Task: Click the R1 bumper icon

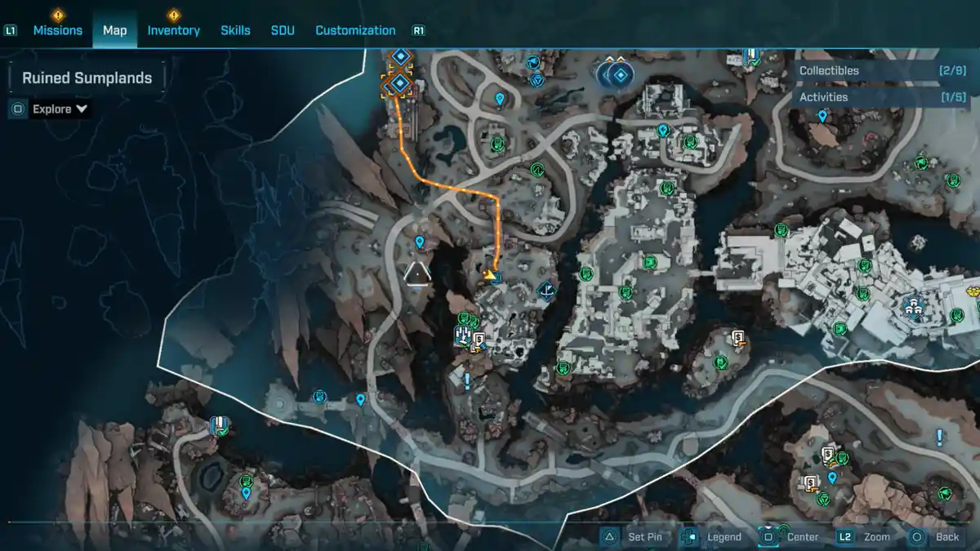Action: coord(418,31)
